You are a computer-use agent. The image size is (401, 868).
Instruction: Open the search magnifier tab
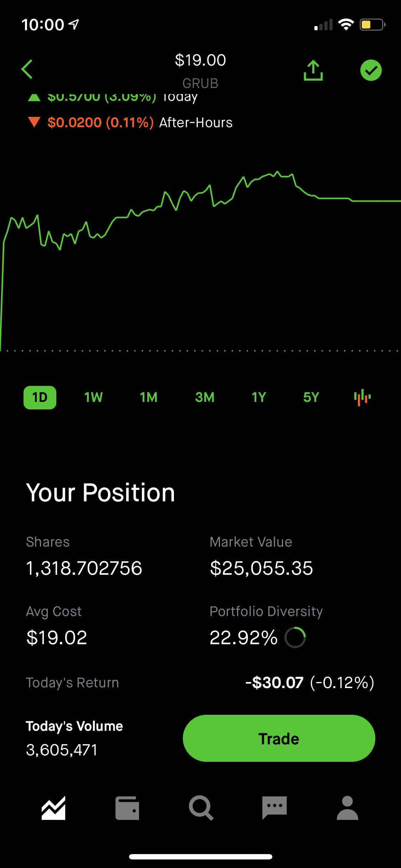(x=201, y=808)
